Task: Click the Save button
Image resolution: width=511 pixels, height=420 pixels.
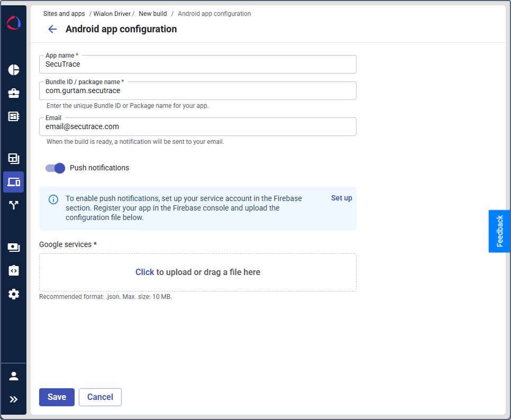Action: 57,397
